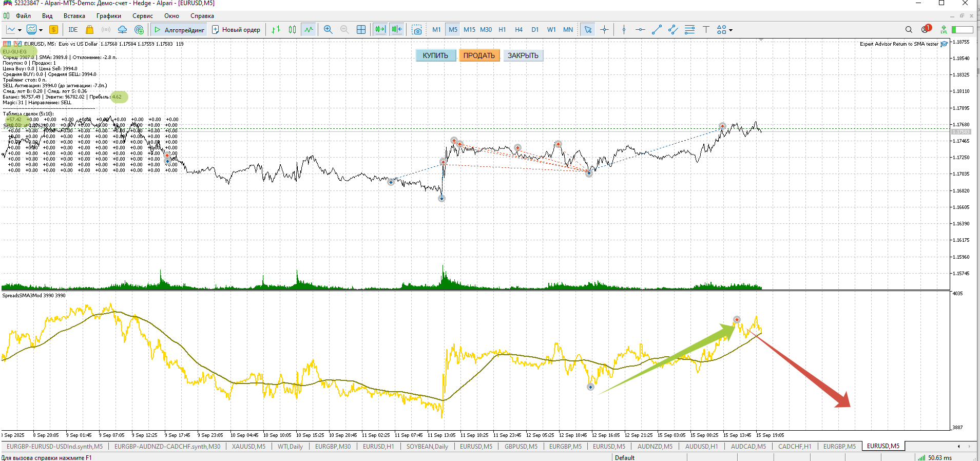Open the Справка menu

(x=202, y=16)
